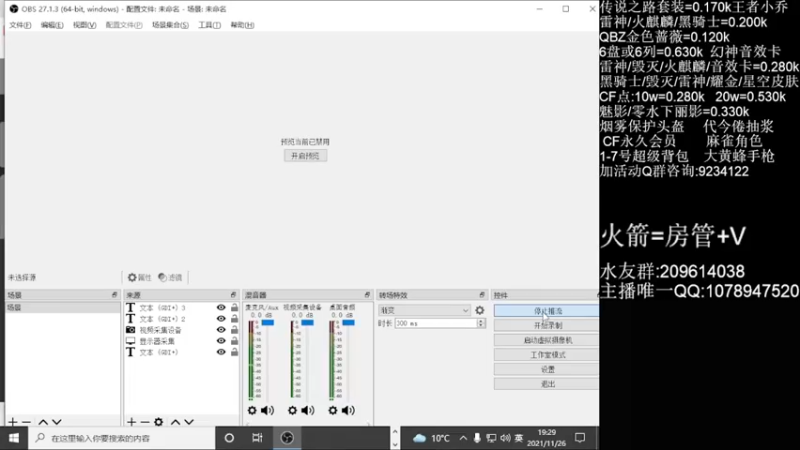Click the 停止推流 button
The image size is (800, 450).
pyautogui.click(x=546, y=311)
